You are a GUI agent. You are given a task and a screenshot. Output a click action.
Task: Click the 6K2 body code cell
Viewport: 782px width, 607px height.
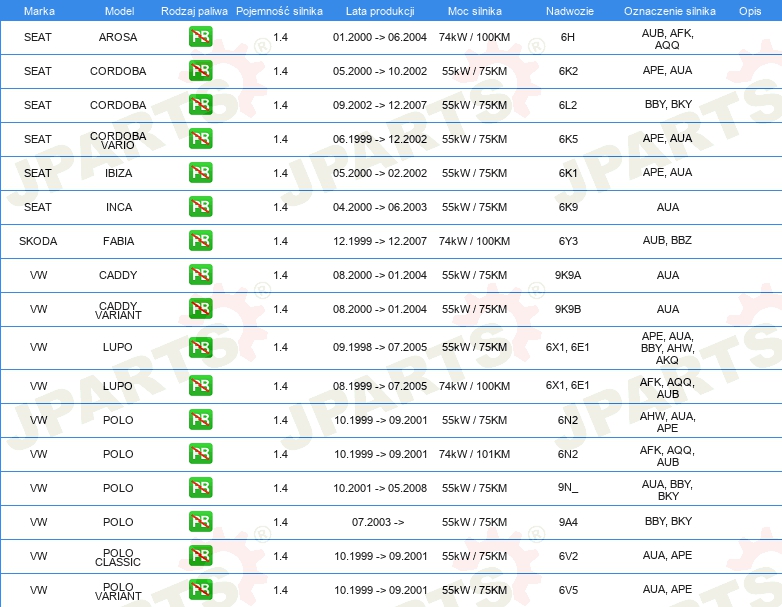tap(568, 71)
